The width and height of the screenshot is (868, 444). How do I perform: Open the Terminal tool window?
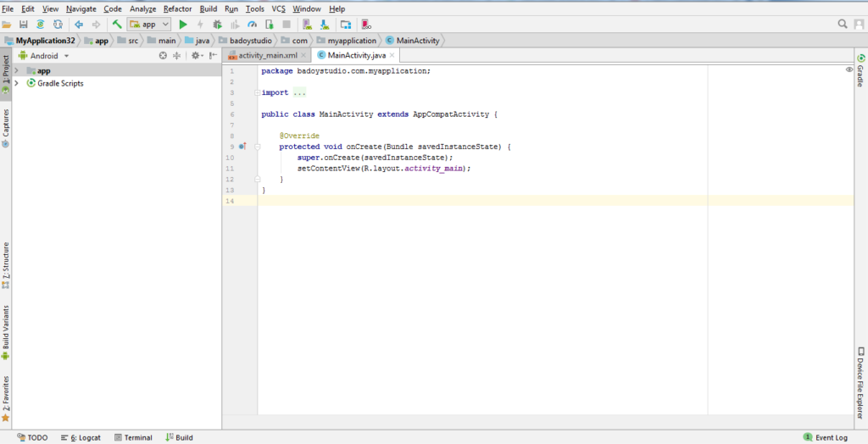(x=133, y=437)
